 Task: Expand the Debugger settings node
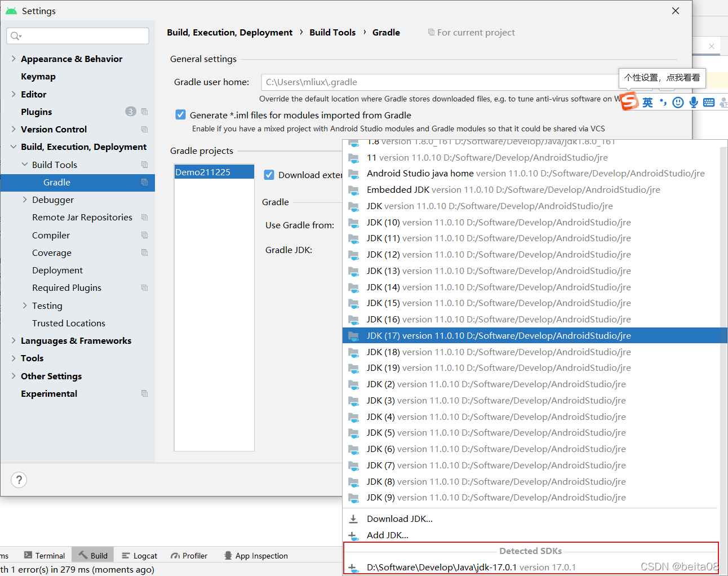pyautogui.click(x=25, y=200)
